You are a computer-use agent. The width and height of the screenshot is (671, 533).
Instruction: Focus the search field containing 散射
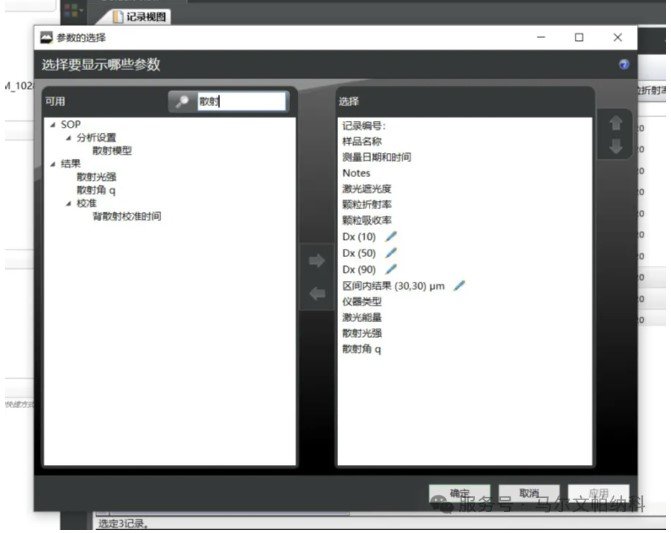point(241,101)
